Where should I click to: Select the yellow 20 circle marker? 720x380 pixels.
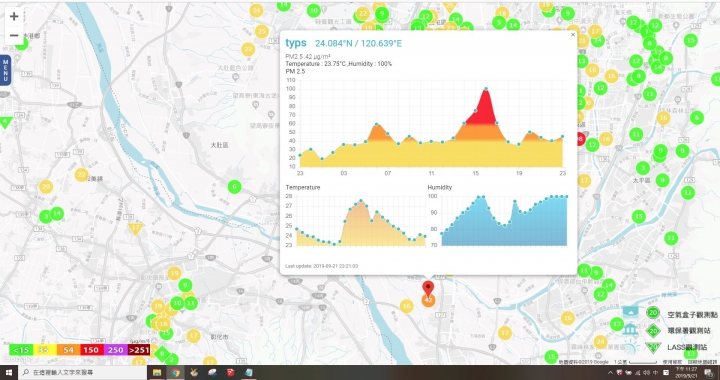pos(45,187)
